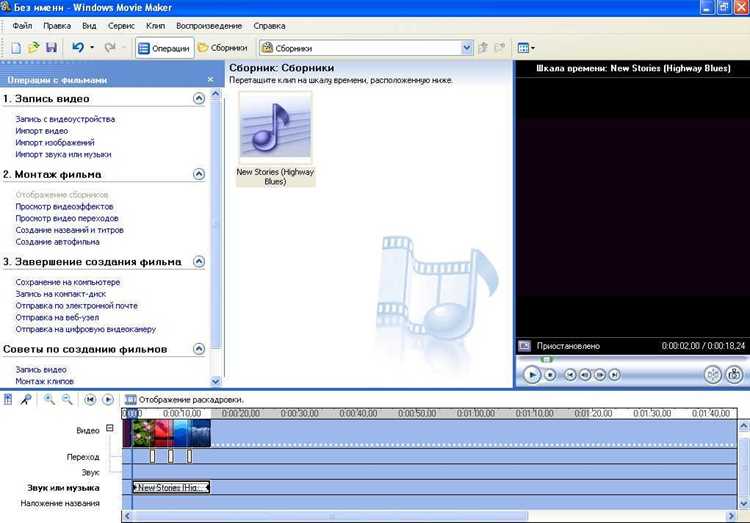Play the preview monitor video
Viewport: 750px width, 523px height.
coord(531,374)
